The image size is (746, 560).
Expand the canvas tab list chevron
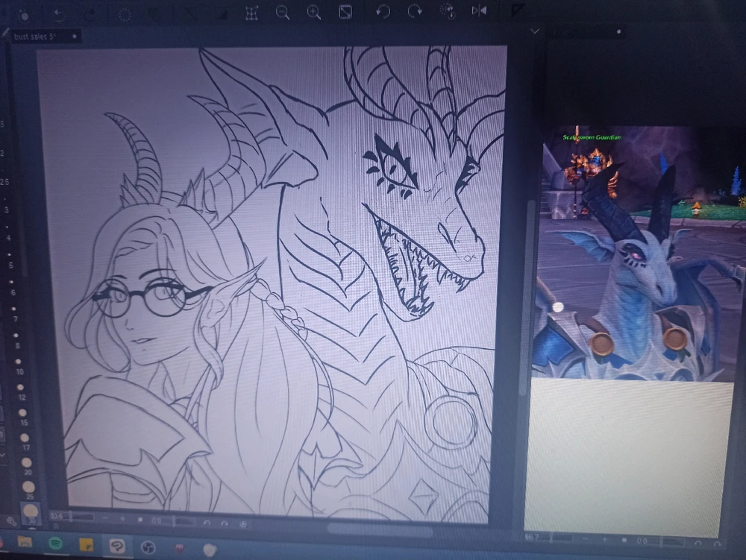coord(535,31)
